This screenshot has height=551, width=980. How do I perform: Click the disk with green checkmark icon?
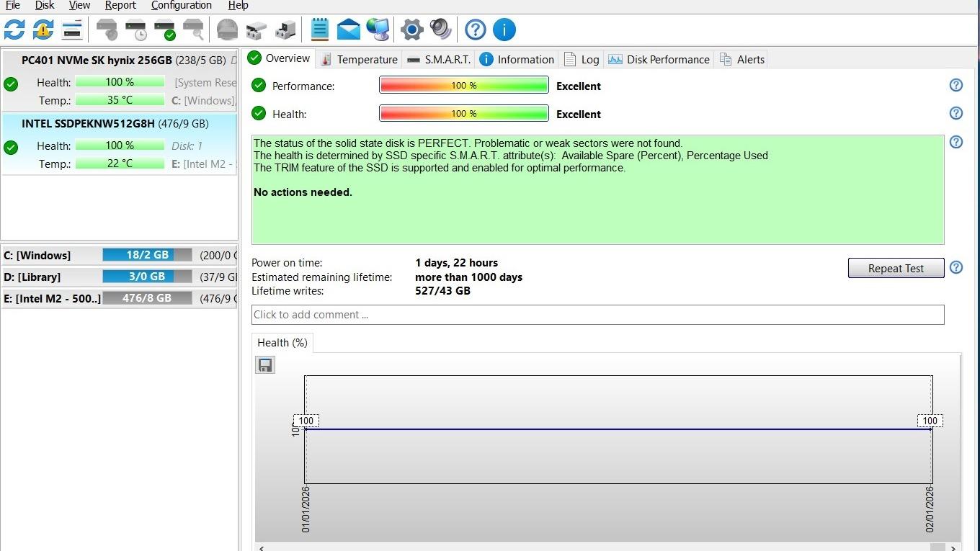[x=165, y=30]
